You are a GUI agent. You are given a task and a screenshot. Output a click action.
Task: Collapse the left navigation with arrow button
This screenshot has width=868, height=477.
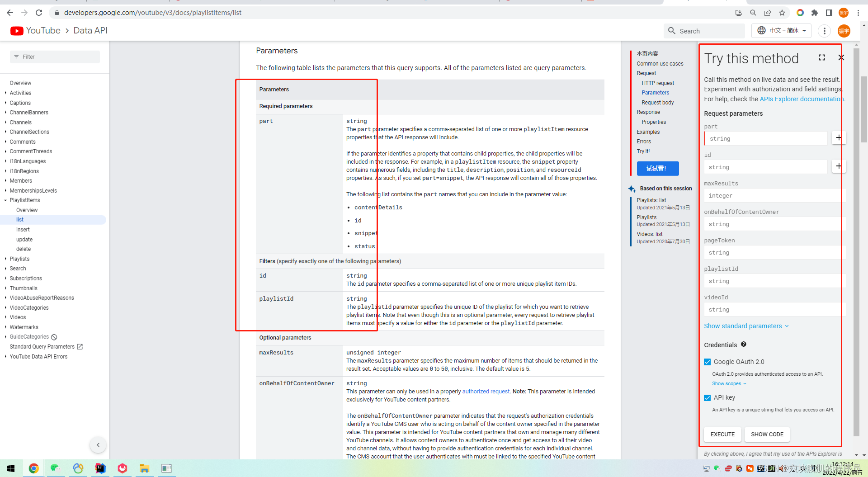point(98,445)
